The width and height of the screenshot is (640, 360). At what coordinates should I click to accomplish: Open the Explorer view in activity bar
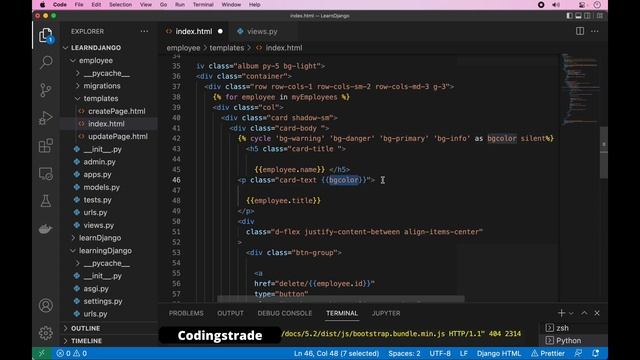(x=46, y=36)
